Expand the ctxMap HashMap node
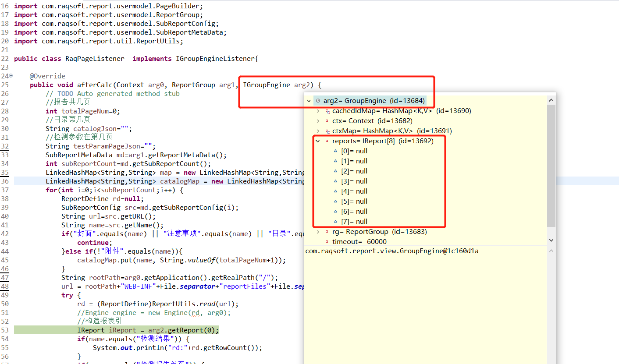 click(318, 131)
